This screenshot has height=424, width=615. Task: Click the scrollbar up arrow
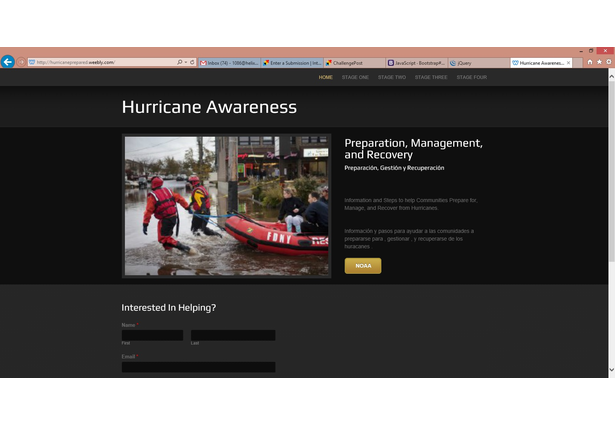pyautogui.click(x=611, y=77)
